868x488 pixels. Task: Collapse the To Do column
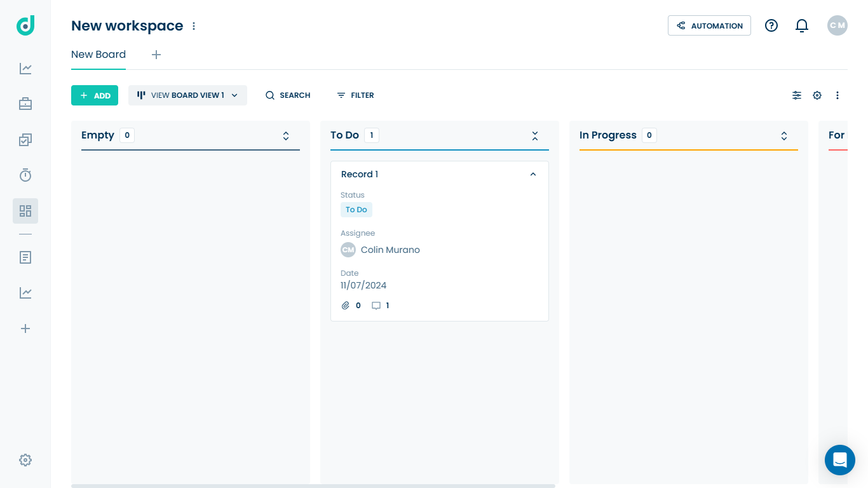pos(535,135)
